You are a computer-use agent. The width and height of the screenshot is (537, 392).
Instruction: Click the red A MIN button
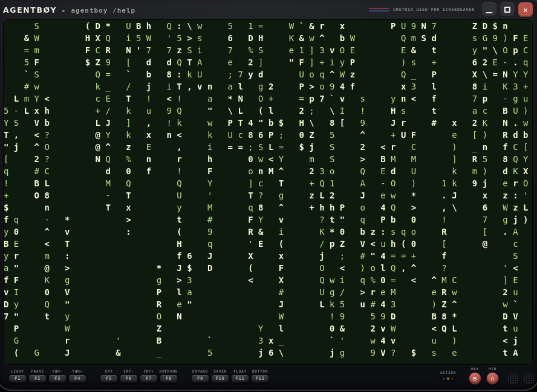(492, 379)
